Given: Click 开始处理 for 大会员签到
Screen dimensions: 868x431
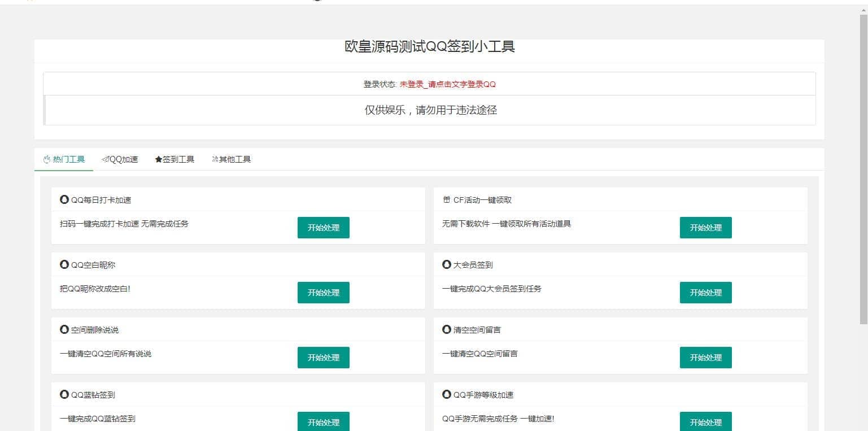Looking at the screenshot, I should (705, 293).
